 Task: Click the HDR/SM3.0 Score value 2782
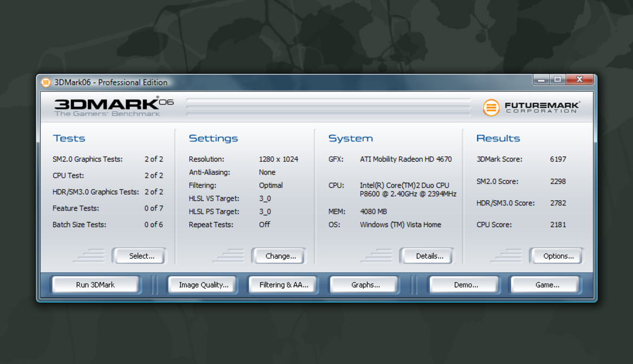point(558,203)
